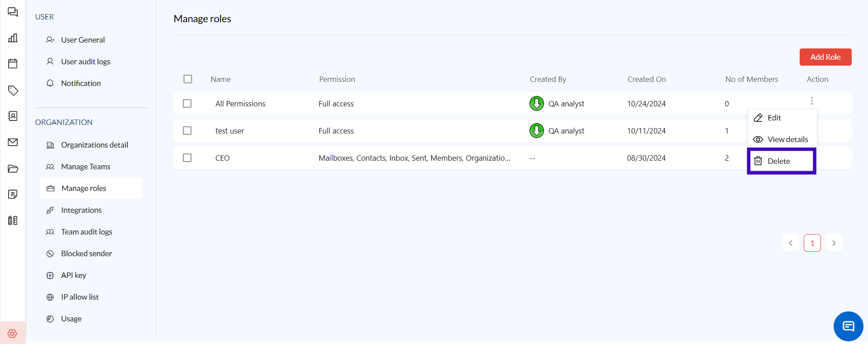Open three-dot action menu for All Permissions
This screenshot has height=344, width=868.
811,101
